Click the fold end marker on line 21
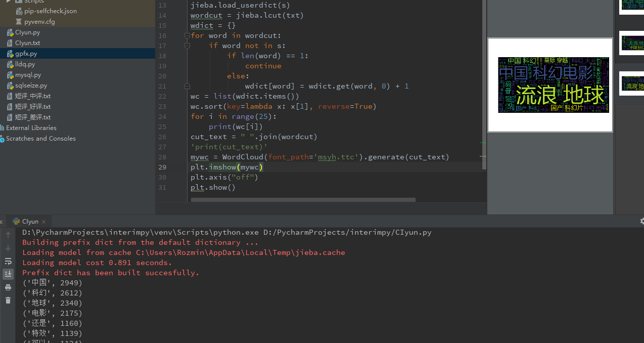This screenshot has height=343, width=644. (187, 86)
